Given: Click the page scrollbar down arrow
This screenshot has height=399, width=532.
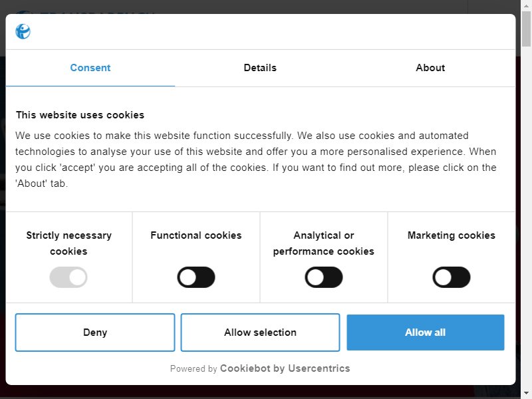Looking at the screenshot, I should [x=526, y=393].
